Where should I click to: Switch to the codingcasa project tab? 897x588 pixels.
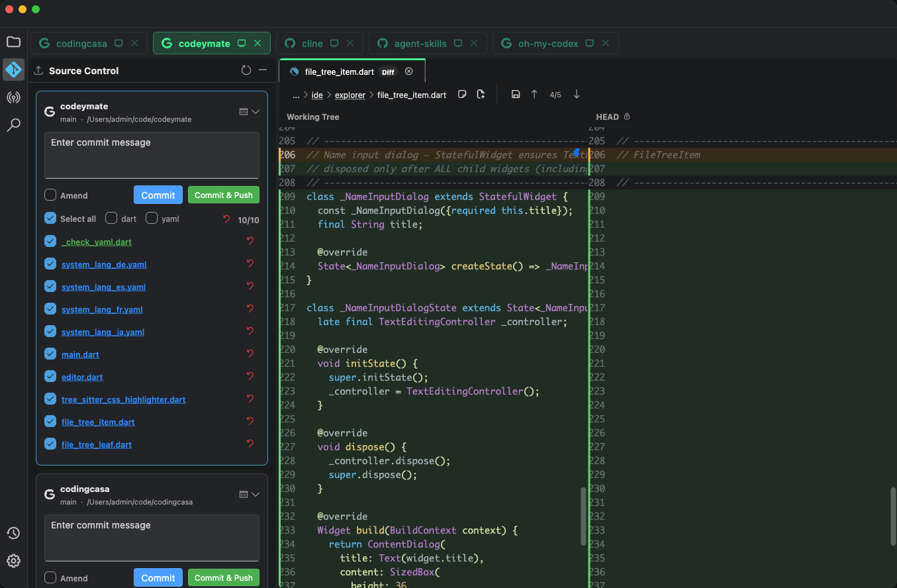tap(89, 43)
